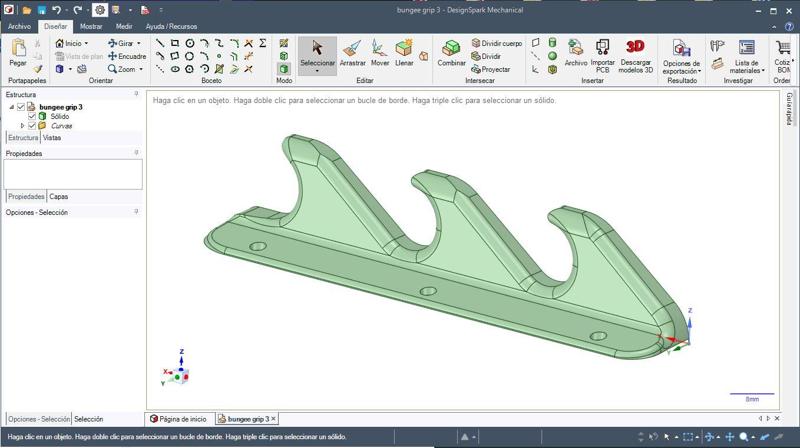Switch to the Medir ribbon tab

[x=124, y=27]
